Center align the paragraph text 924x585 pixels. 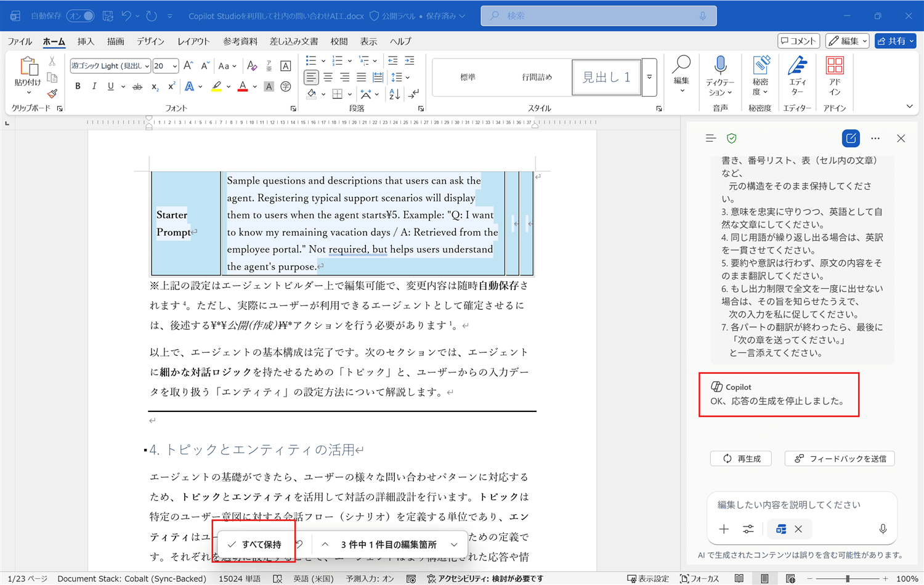point(328,78)
